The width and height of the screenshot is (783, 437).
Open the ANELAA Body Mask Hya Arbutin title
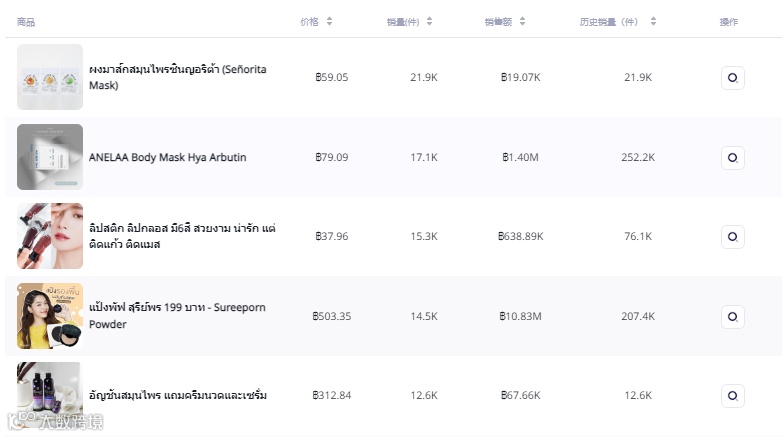point(167,158)
